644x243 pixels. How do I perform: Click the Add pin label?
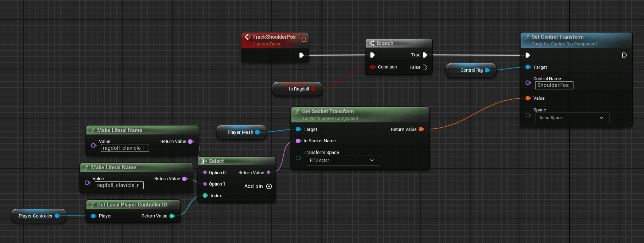pyautogui.click(x=254, y=186)
